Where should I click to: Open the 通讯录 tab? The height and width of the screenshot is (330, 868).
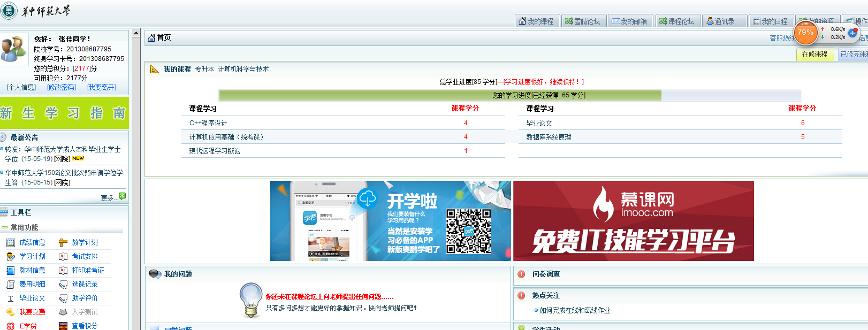coord(724,21)
